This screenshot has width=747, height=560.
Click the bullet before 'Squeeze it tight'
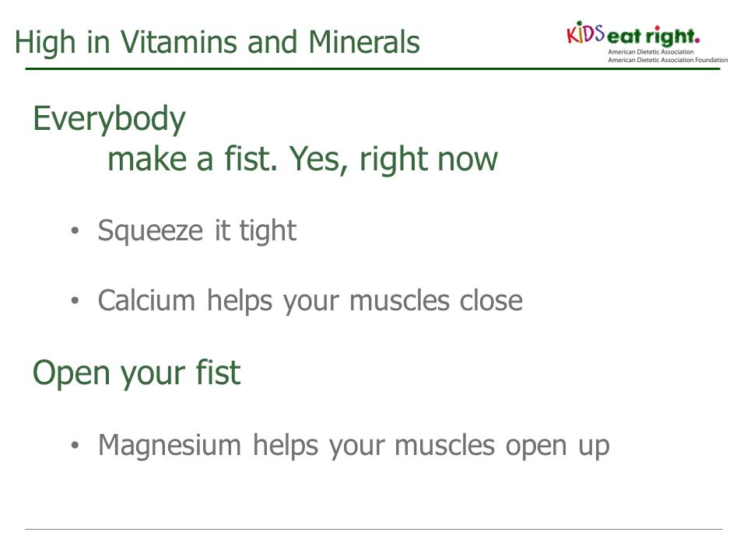tap(75, 232)
